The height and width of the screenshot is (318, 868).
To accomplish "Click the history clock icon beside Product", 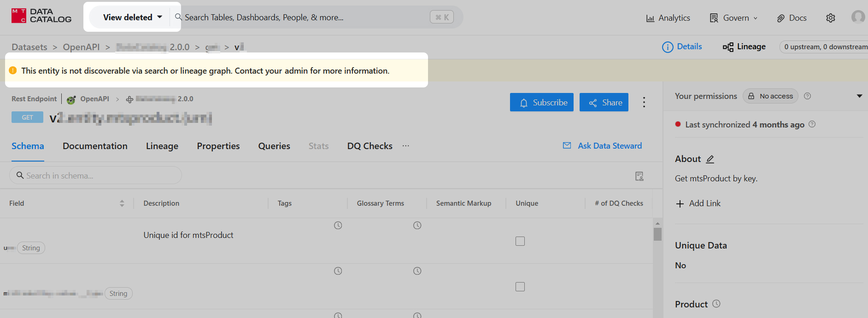I will pos(716,304).
